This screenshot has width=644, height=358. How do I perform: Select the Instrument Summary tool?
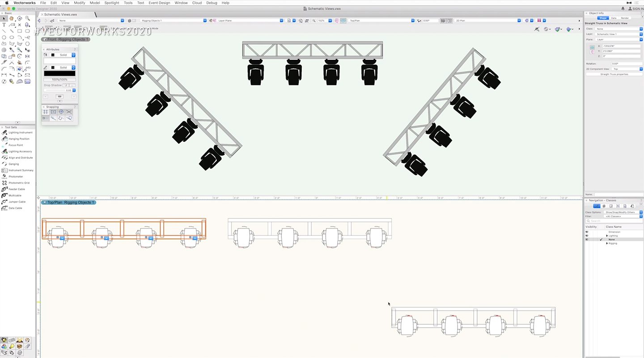point(17,170)
